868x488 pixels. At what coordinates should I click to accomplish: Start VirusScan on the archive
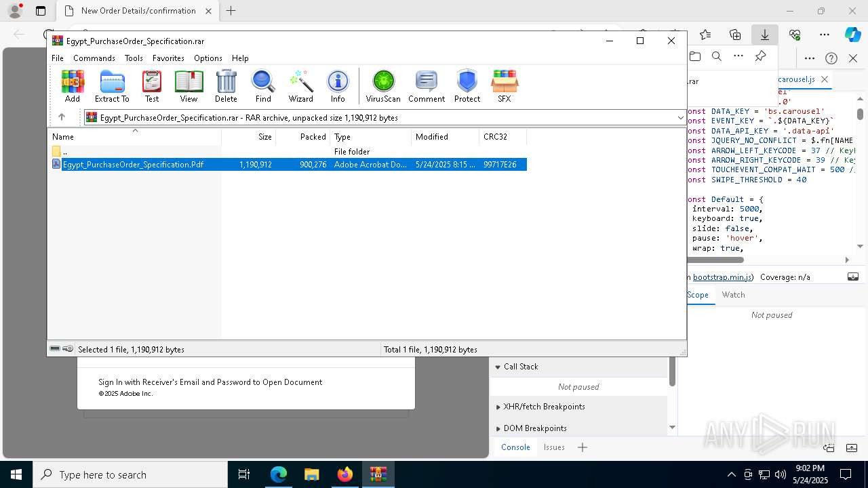click(x=383, y=86)
